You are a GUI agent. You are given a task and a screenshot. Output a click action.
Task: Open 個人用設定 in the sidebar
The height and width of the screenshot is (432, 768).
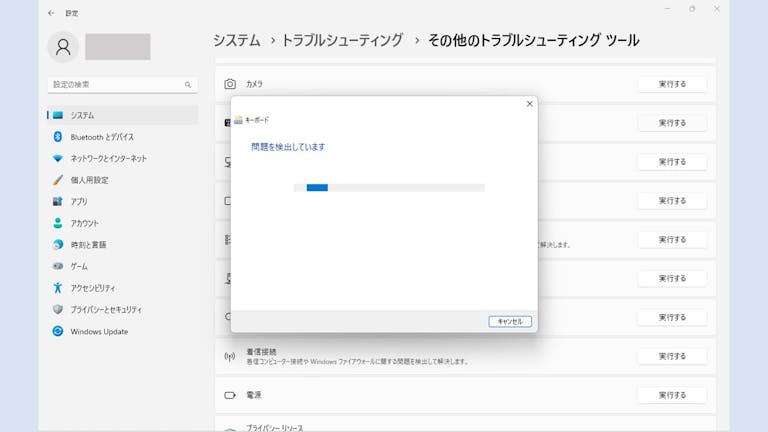(122, 180)
